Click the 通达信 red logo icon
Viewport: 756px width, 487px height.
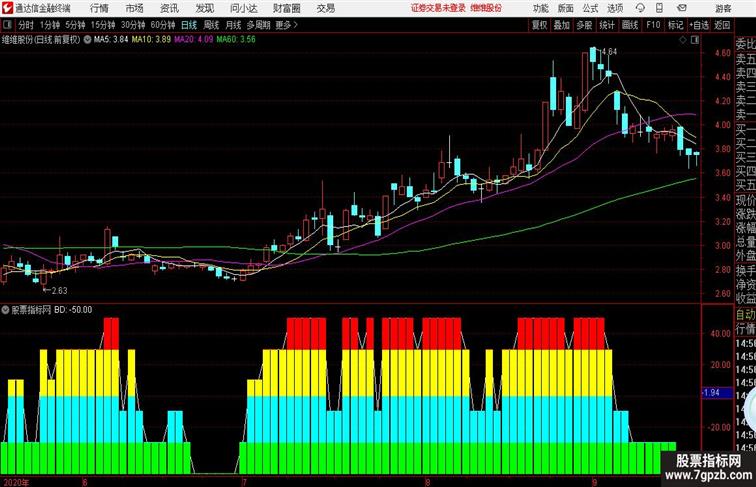(x=7, y=8)
